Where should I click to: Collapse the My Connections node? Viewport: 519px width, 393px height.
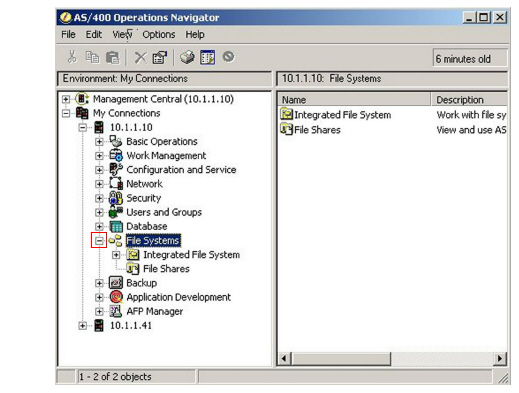[x=66, y=113]
